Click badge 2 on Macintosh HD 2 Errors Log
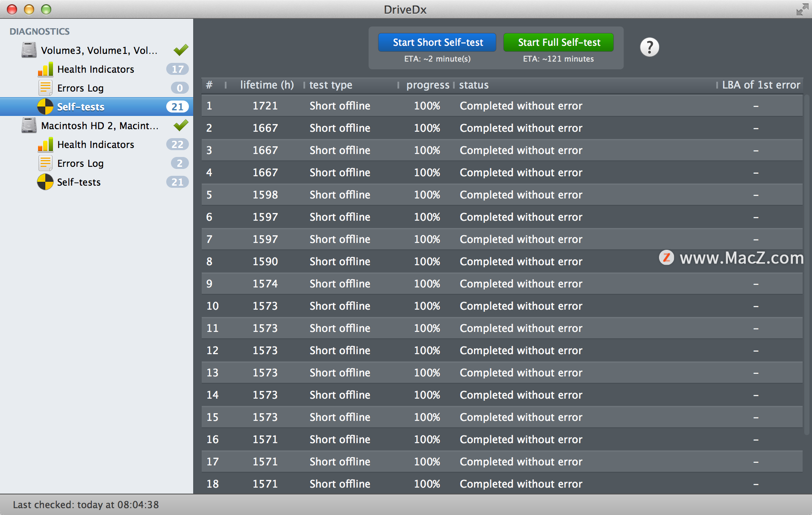812x515 pixels. click(179, 163)
